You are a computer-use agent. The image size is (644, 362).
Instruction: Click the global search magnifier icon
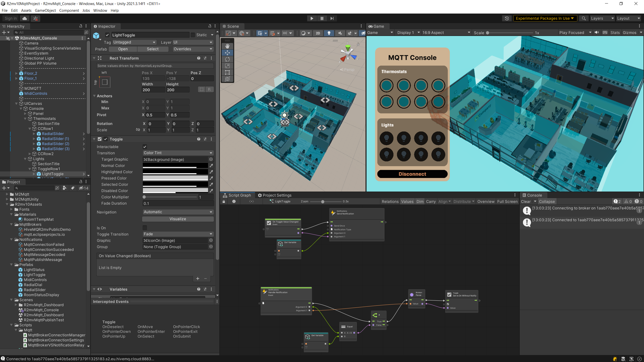pyautogui.click(x=584, y=18)
